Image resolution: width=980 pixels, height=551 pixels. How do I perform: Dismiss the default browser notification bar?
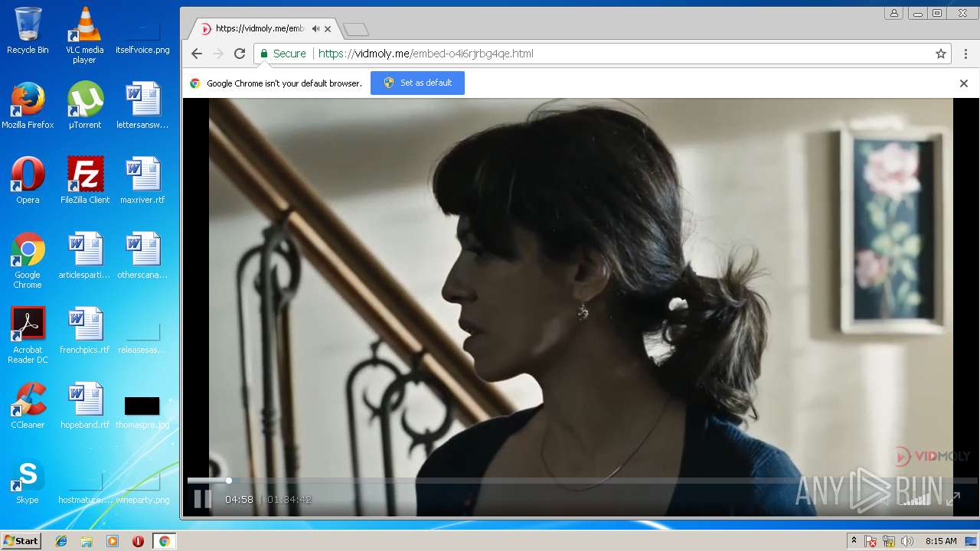pyautogui.click(x=964, y=83)
